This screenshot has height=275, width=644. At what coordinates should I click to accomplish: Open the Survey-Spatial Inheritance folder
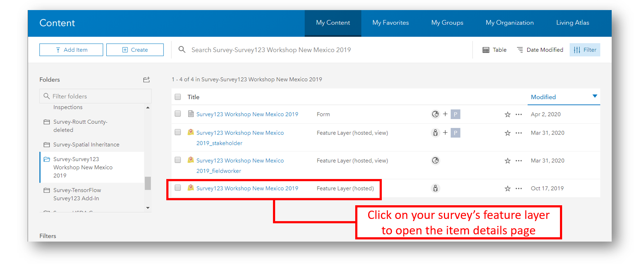pyautogui.click(x=86, y=145)
